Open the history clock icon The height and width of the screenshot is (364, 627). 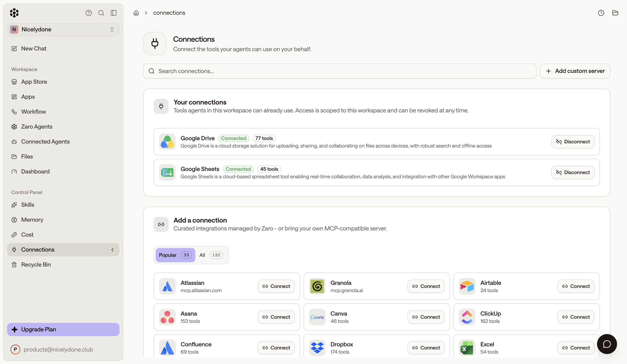pyautogui.click(x=601, y=13)
